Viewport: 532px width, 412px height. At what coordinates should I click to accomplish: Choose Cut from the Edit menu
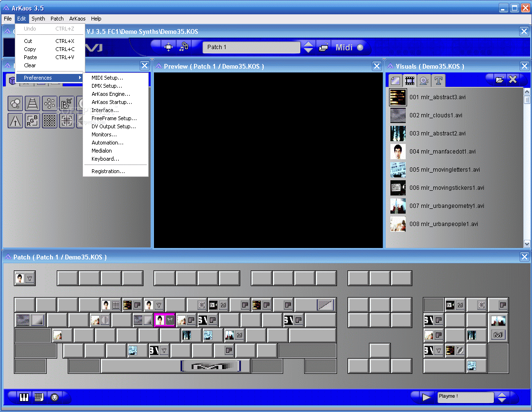coord(50,41)
